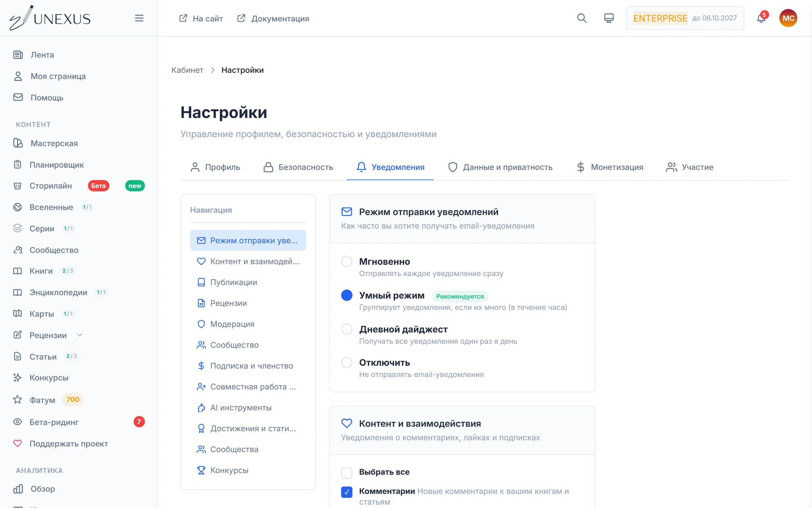The width and height of the screenshot is (812, 508).
Task: Select the Дневной дайджест radio option
Action: pos(347,329)
